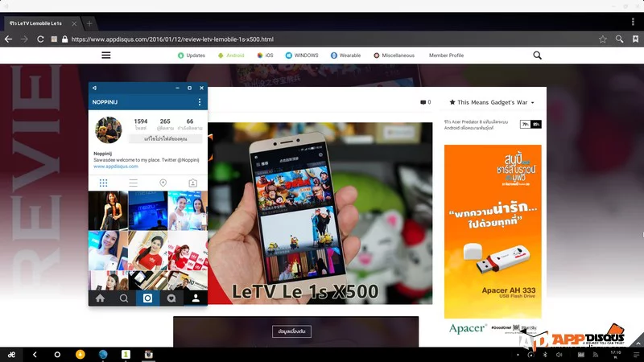Open the Miscellaneous category
Image resolution: width=644 pixels, height=362 pixels.
click(x=394, y=56)
